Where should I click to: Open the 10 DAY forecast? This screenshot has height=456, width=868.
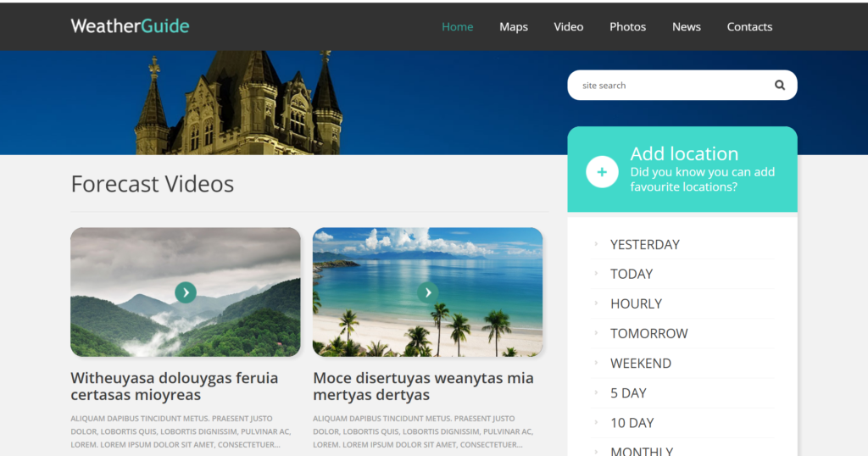click(x=632, y=423)
